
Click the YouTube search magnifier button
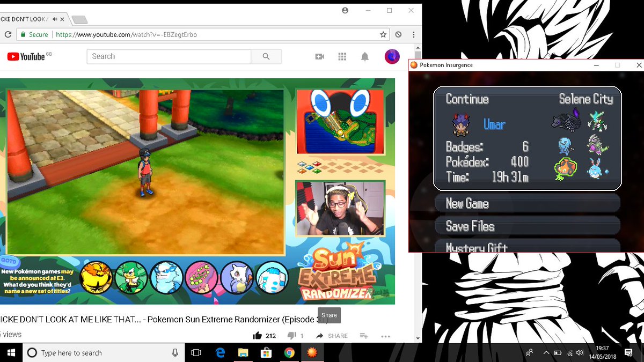click(266, 56)
